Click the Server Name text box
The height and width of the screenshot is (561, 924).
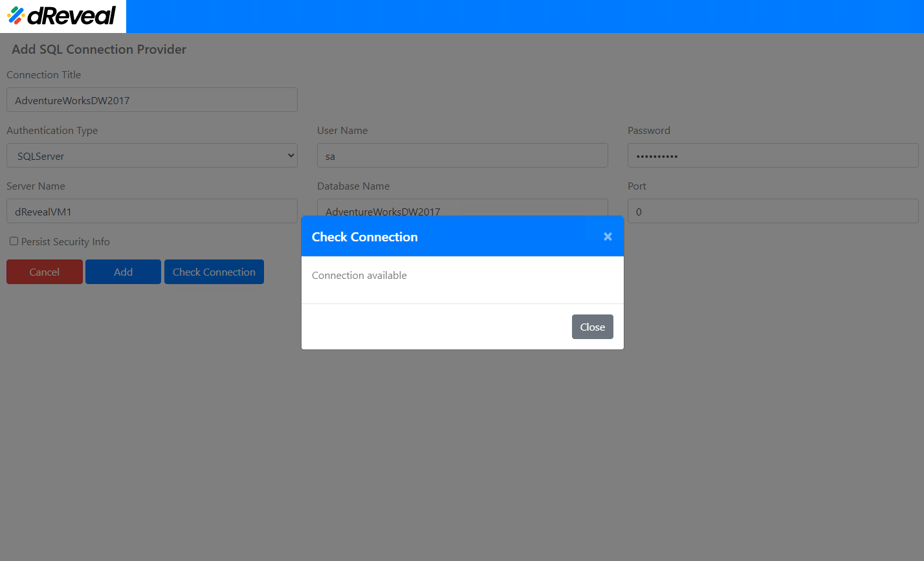point(151,211)
